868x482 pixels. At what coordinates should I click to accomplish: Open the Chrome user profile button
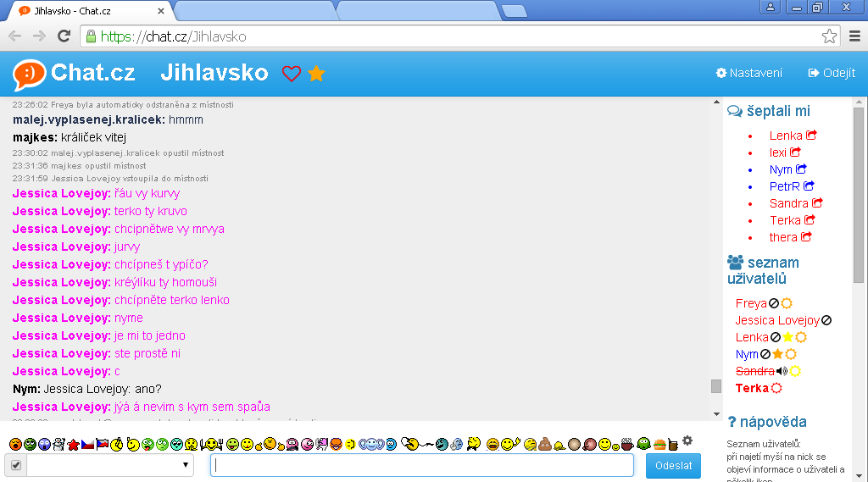[x=770, y=7]
